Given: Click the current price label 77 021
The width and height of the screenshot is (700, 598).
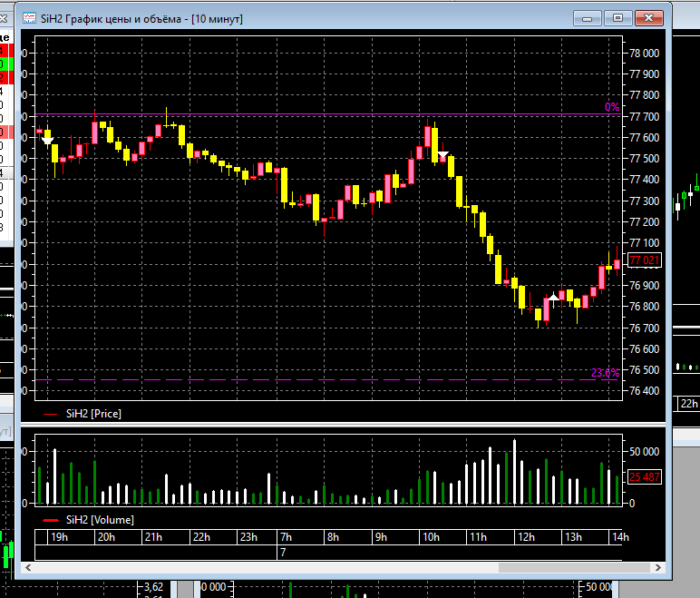Looking at the screenshot, I should 644,260.
